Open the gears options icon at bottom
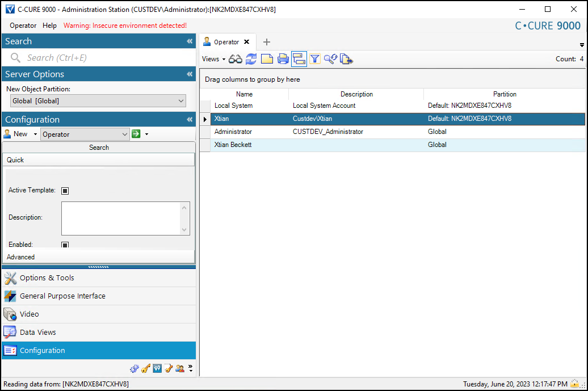Image resolution: width=588 pixels, height=391 pixels. point(135,368)
